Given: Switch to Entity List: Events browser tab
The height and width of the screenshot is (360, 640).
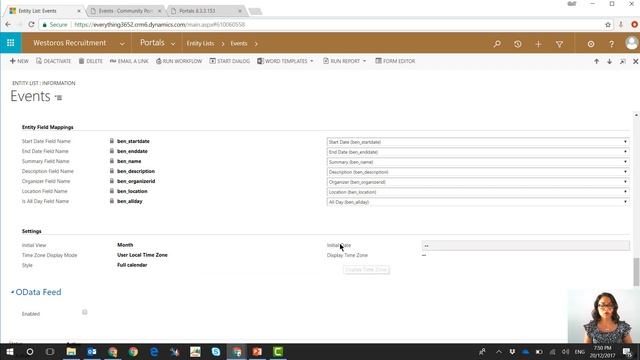Looking at the screenshot, I should (x=43, y=11).
